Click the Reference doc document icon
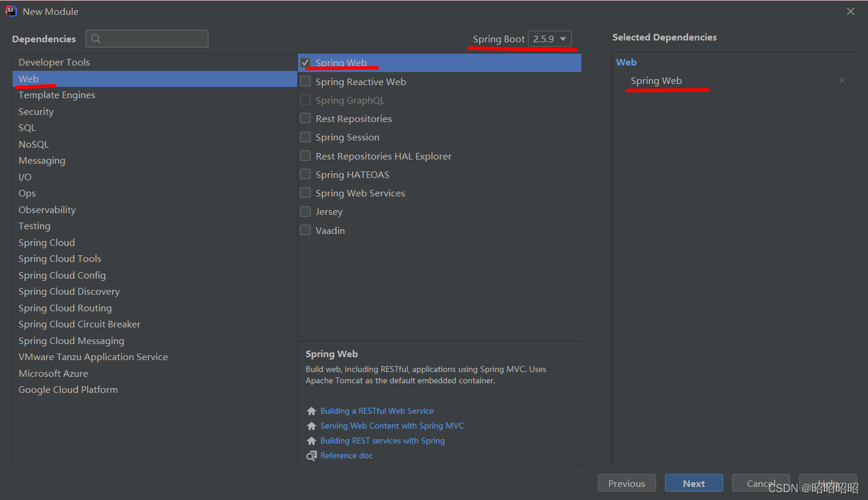868x500 pixels. pyautogui.click(x=311, y=456)
